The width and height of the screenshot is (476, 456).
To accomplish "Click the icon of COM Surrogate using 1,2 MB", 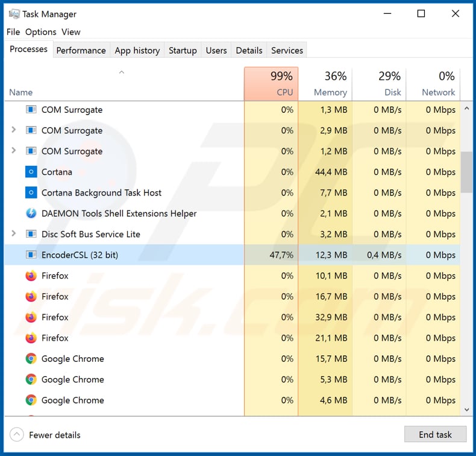I will tap(31, 151).
